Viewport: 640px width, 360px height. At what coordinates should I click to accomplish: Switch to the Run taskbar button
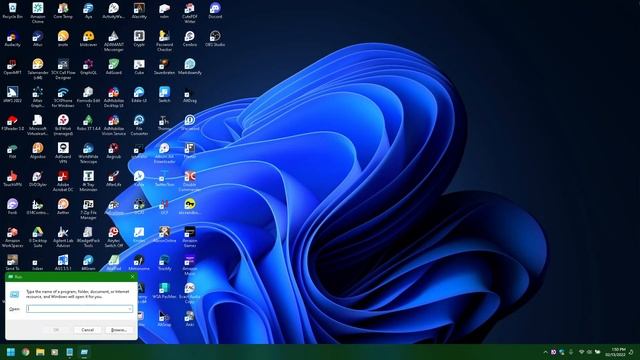point(84,352)
